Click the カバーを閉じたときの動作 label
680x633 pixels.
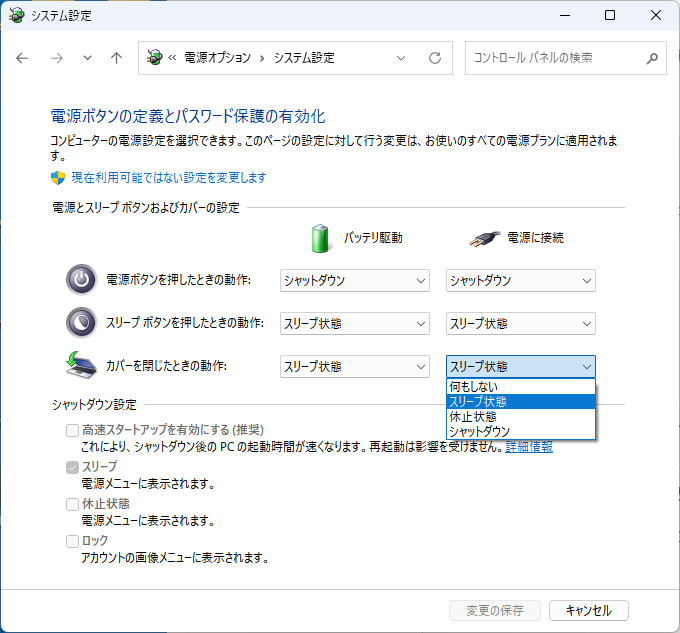[167, 366]
